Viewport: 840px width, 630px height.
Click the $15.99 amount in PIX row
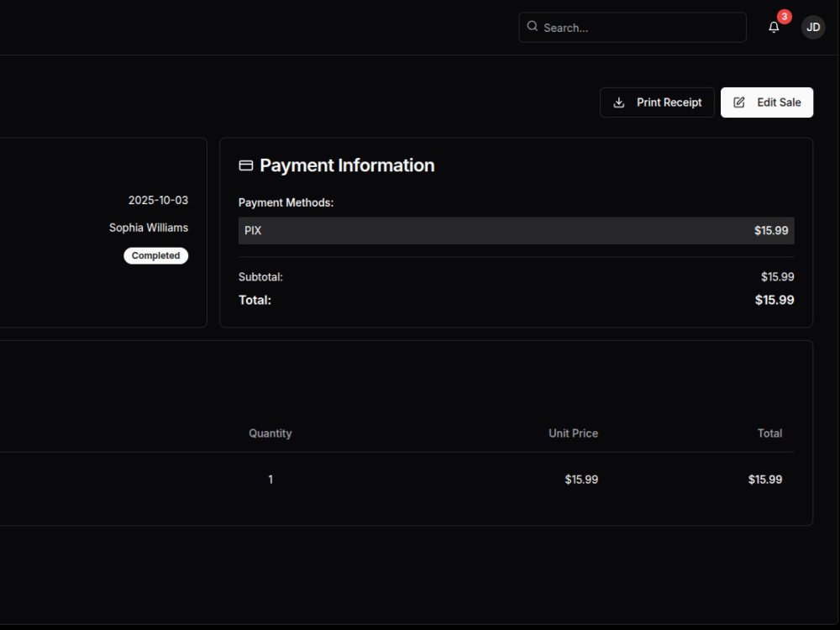(771, 231)
